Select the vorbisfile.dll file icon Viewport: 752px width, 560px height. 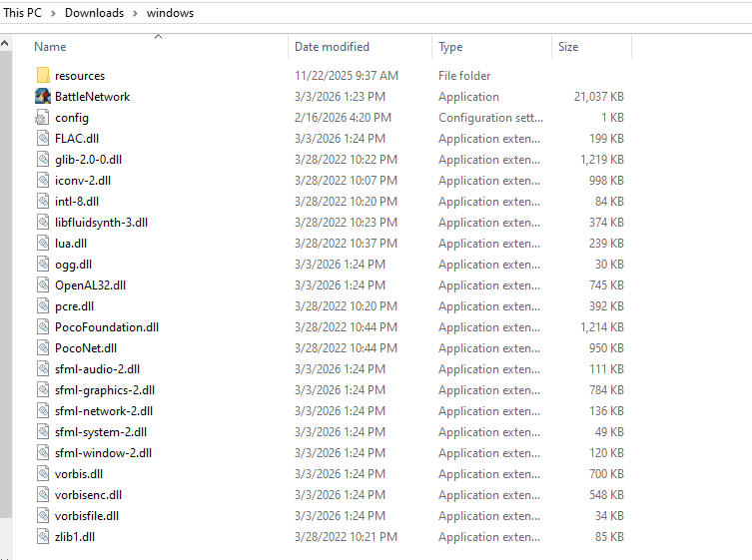click(x=43, y=516)
